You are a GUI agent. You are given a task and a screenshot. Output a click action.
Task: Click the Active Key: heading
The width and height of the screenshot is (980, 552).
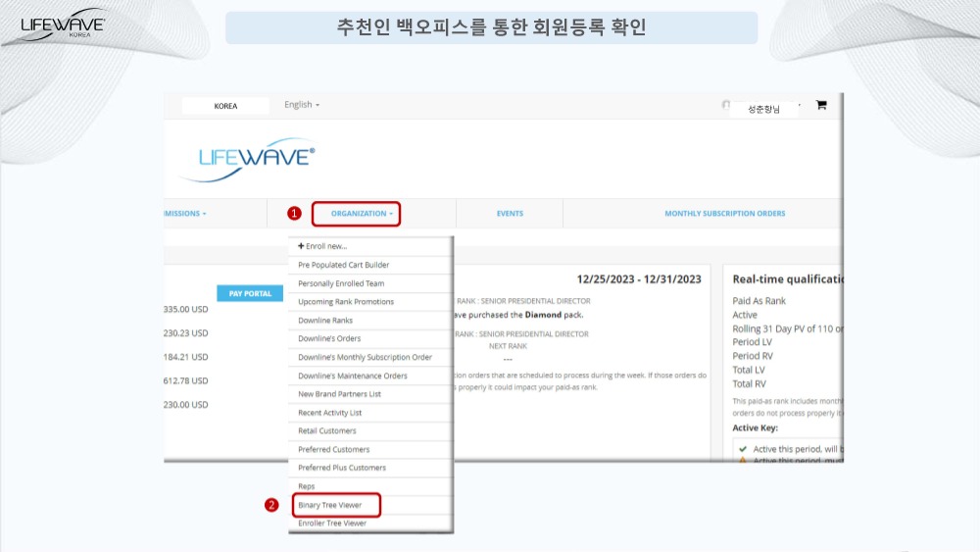pyautogui.click(x=755, y=428)
